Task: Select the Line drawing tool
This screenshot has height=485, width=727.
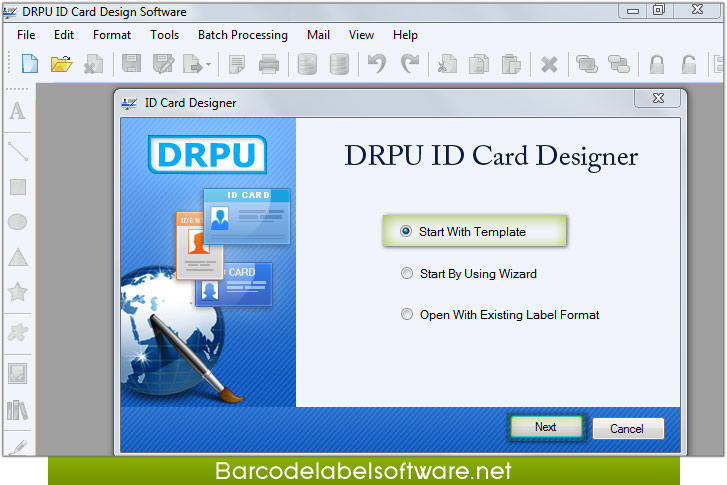Action: point(18,151)
